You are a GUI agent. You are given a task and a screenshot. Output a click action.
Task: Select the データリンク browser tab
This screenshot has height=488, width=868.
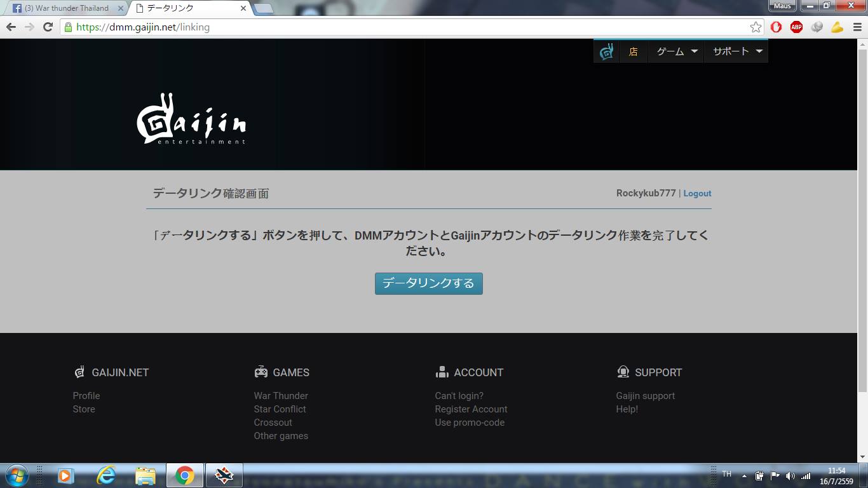coord(191,8)
